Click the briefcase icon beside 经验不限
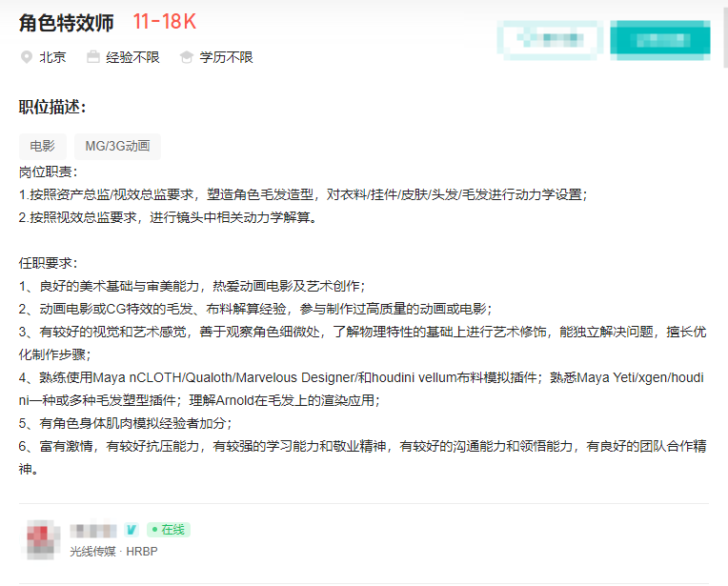 (92, 57)
